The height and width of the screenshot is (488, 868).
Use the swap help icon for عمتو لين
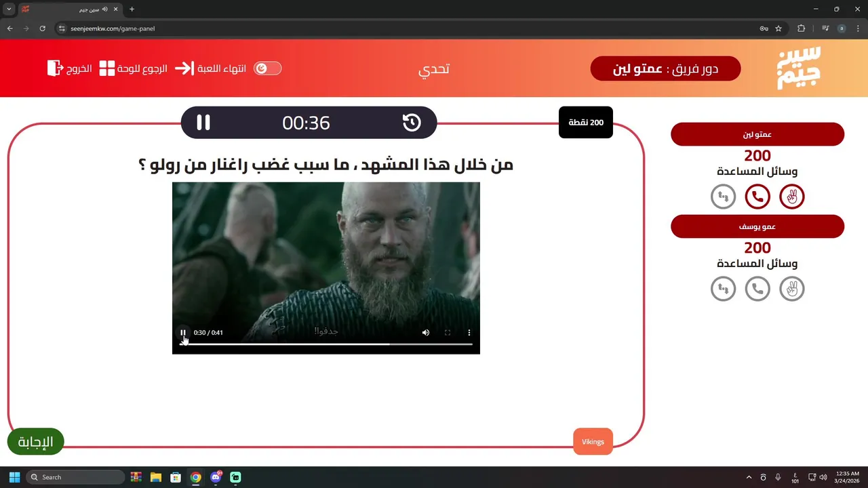[x=723, y=197]
